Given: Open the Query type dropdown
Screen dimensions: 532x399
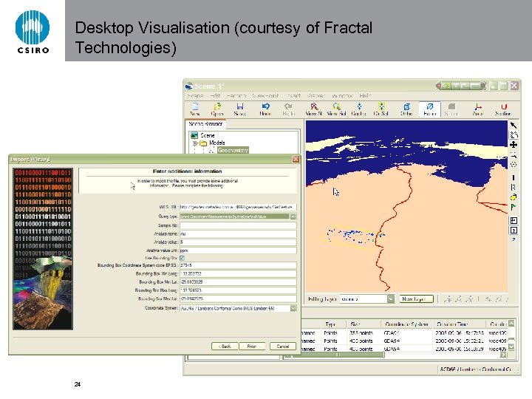Looking at the screenshot, I should click(293, 216).
